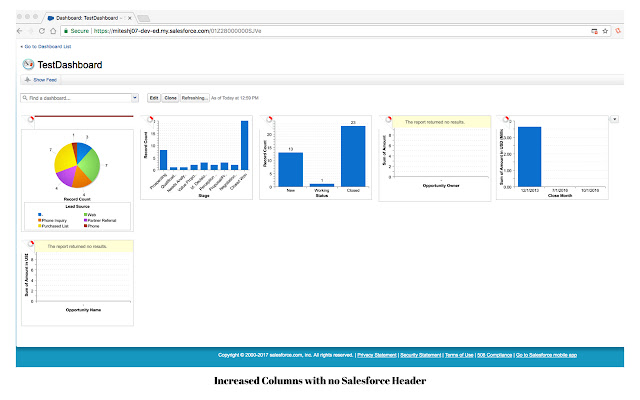
Task: Click the browser forward arrow
Action: coord(31,31)
